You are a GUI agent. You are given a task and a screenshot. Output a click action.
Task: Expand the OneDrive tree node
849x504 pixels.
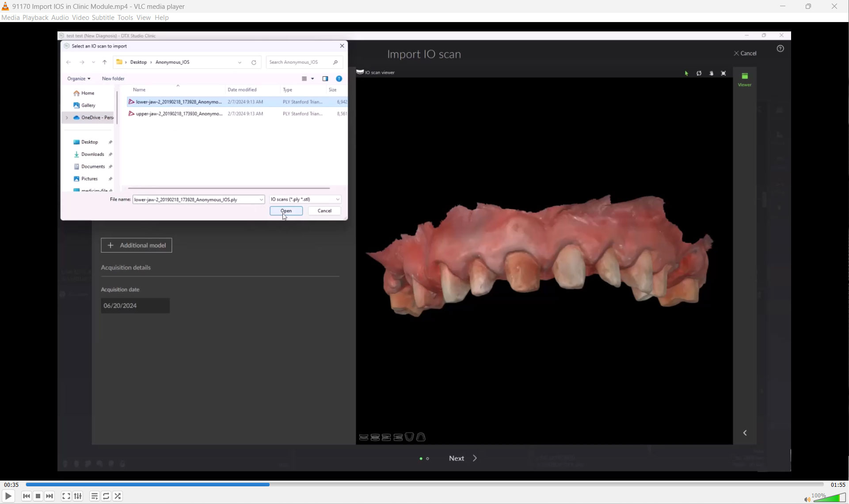coord(67,117)
